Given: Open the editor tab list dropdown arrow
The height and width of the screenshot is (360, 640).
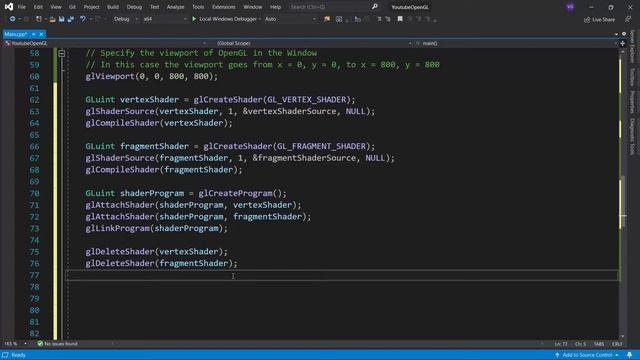Looking at the screenshot, I should pyautogui.click(x=616, y=34).
